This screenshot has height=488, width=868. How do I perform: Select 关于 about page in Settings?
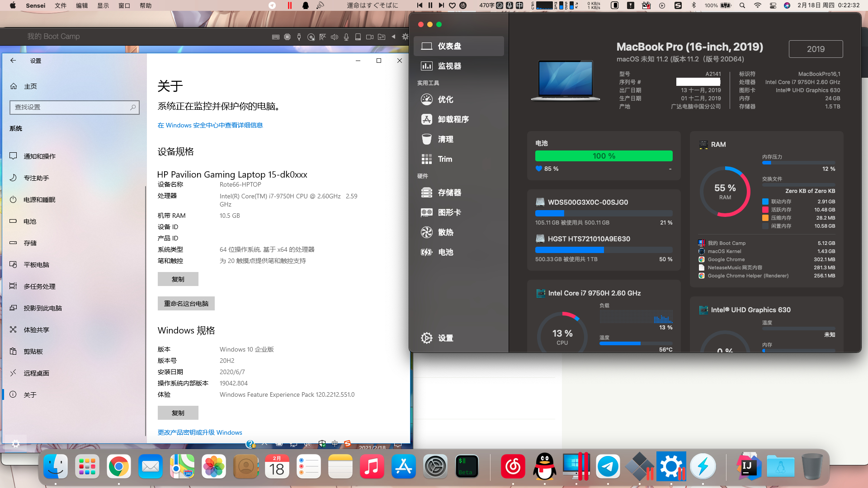73,394
